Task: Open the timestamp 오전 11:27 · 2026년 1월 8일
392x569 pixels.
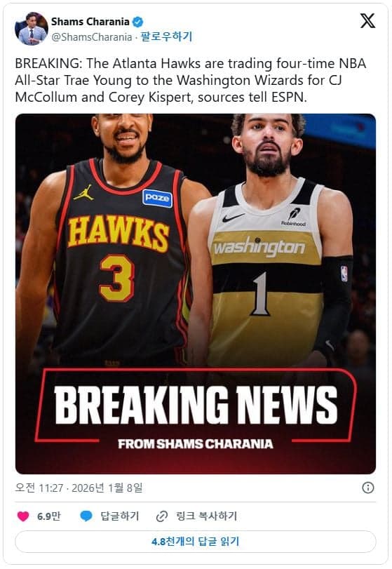Action: point(79,488)
